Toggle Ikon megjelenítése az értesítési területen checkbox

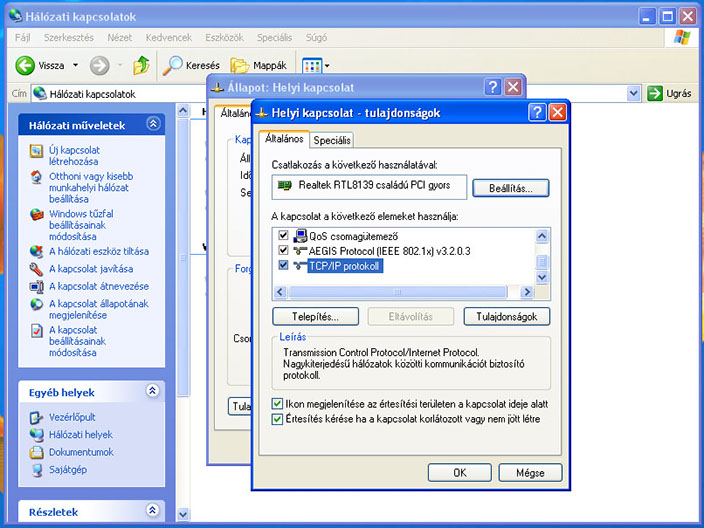(x=277, y=404)
